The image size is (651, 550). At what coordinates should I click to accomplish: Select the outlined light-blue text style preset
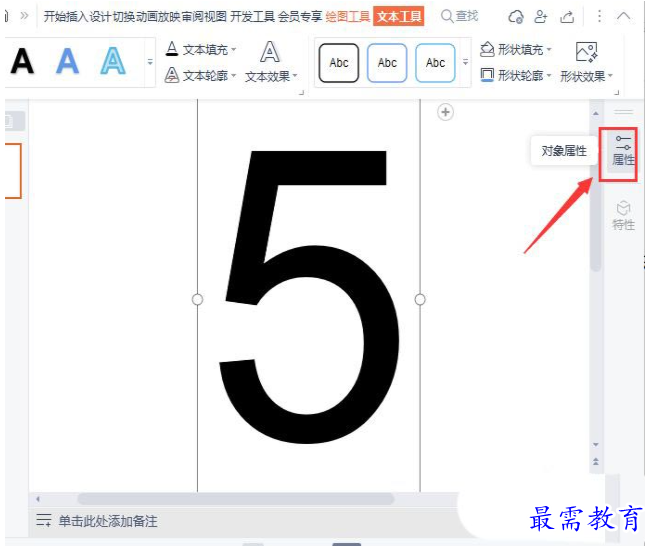click(113, 61)
